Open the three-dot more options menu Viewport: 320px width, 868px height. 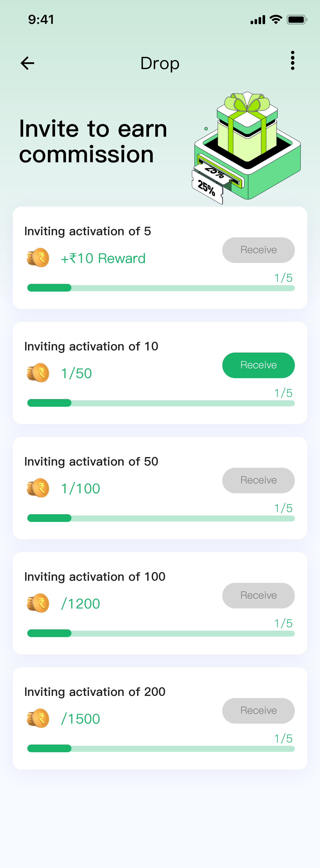click(x=292, y=61)
